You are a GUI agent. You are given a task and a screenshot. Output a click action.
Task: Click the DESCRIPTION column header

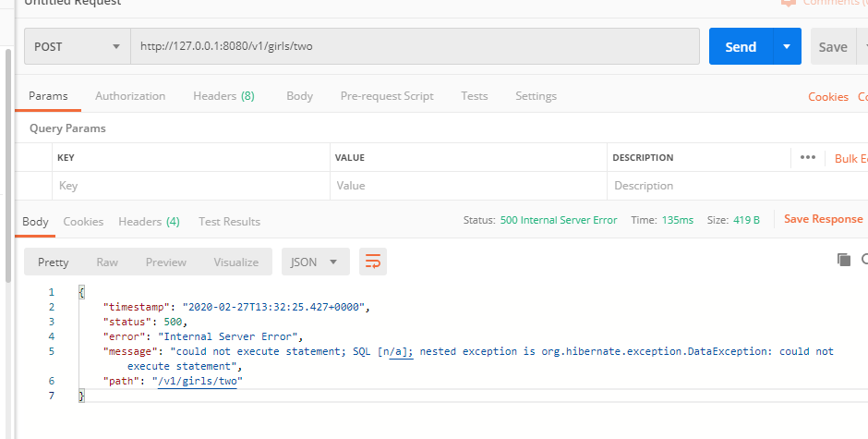(x=643, y=157)
